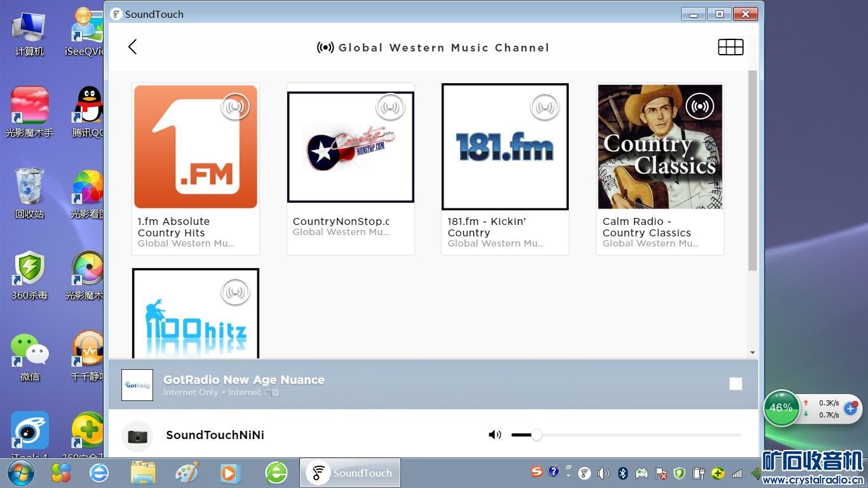Click the SoundTouchNiNi speaker name

point(215,435)
